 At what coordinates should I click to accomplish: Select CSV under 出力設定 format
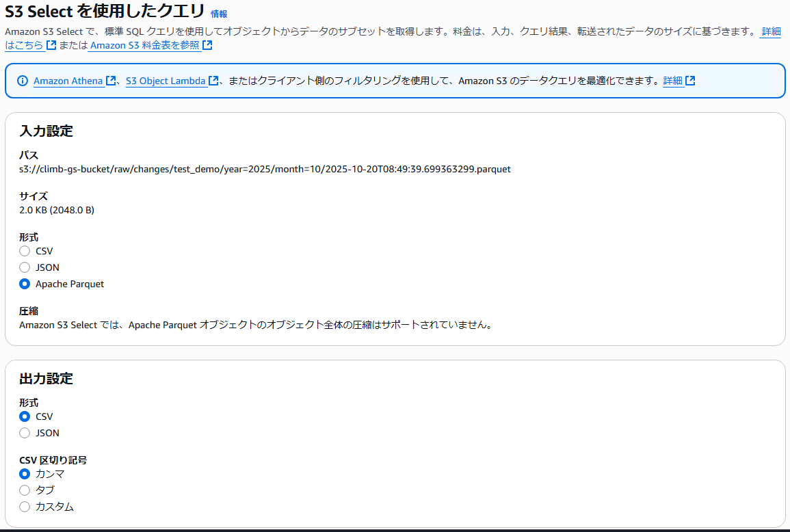(25, 416)
